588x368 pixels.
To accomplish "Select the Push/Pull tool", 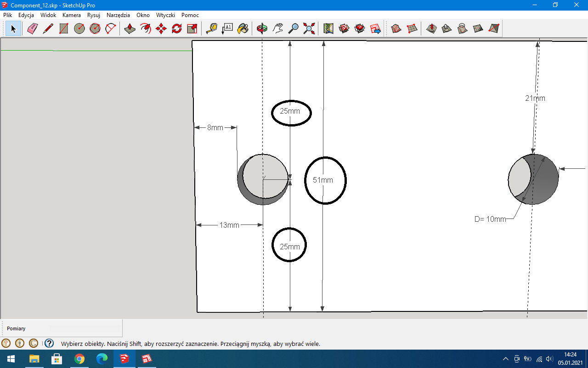I will tap(130, 29).
